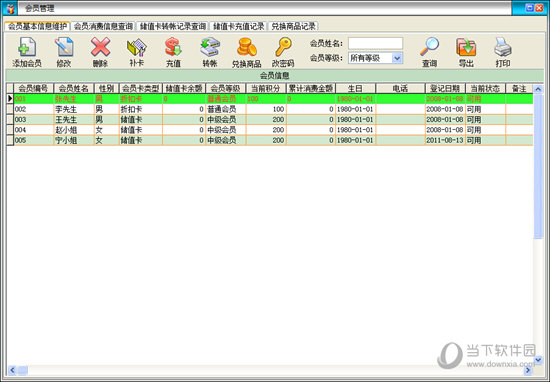Image resolution: width=550 pixels, height=382 pixels.
Task: Open the 储值卡转帐记录查询 tab
Action: click(173, 26)
